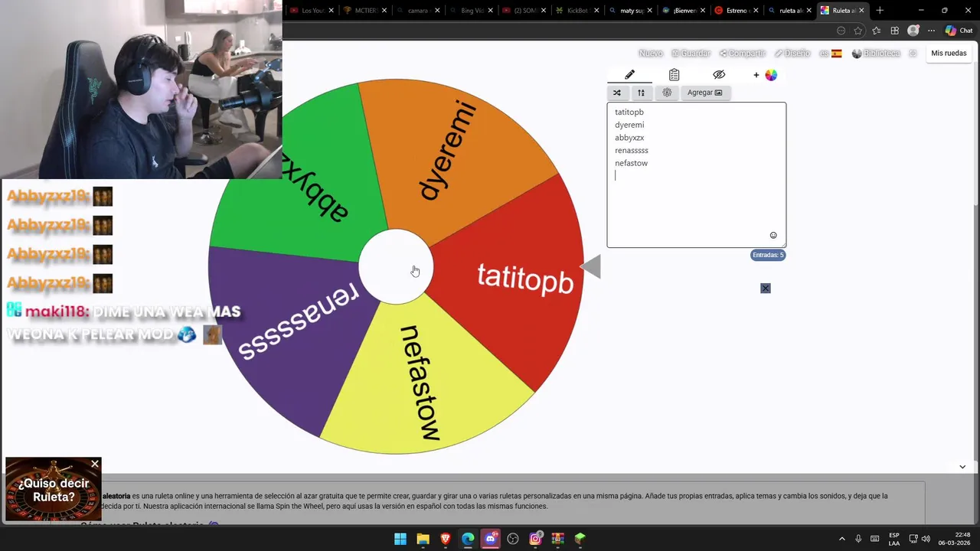
Task: Open OBS Studio from the taskbar
Action: [x=513, y=539]
